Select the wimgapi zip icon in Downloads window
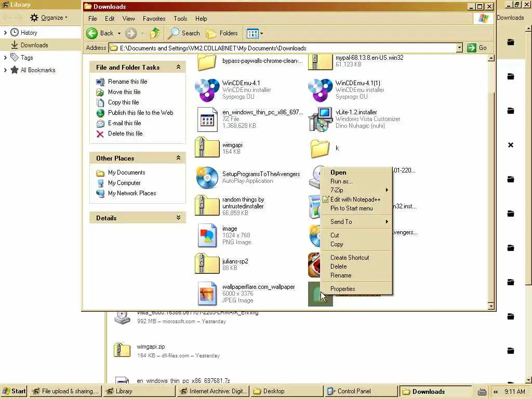Viewport: 532px width, 399px height. coord(207,148)
